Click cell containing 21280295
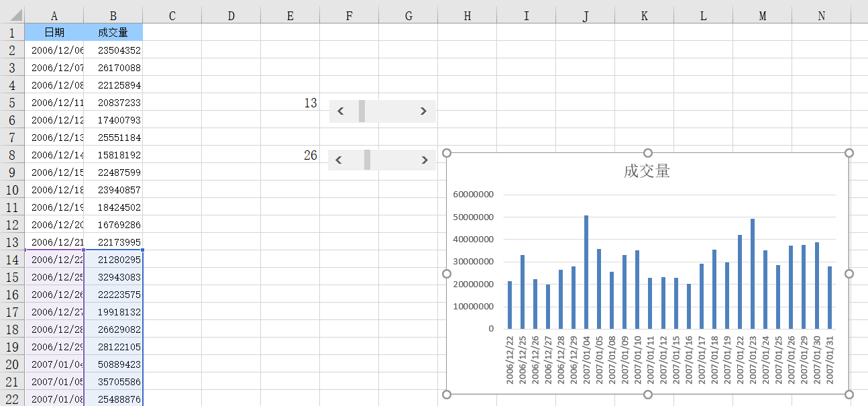868x406 pixels. 113,259
